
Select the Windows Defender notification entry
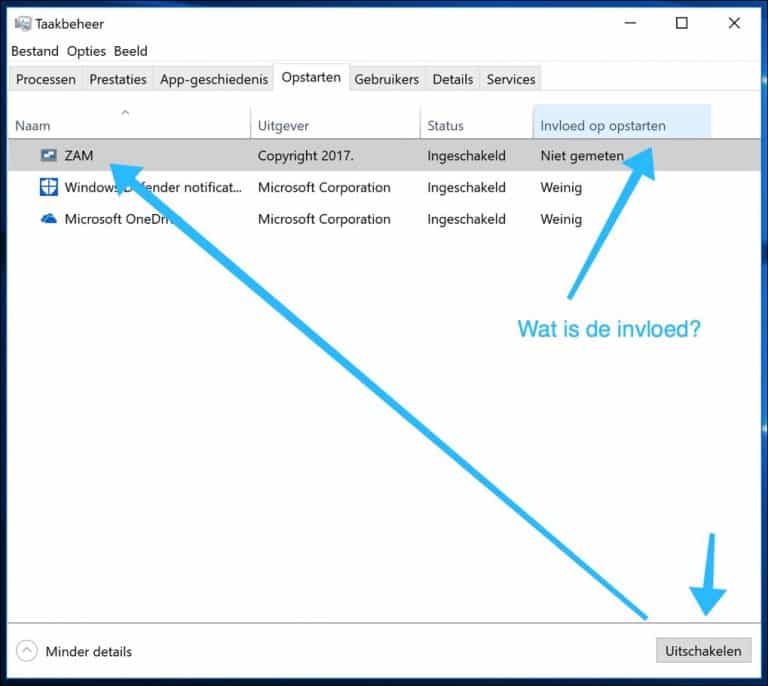pos(153,187)
